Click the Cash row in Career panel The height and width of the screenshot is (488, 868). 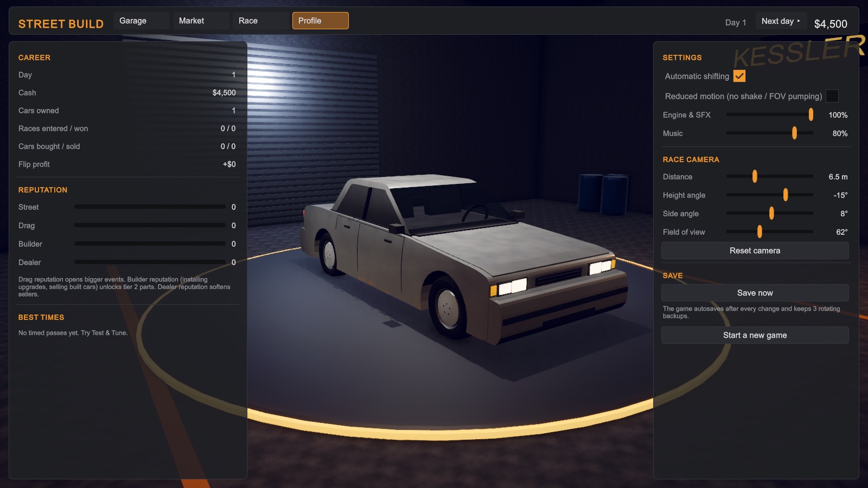127,93
